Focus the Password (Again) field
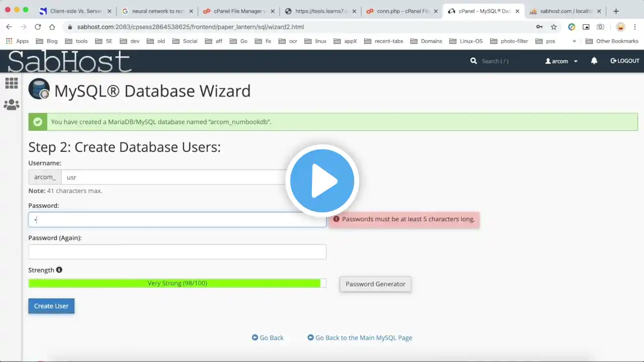The width and height of the screenshot is (644, 362). [177, 252]
